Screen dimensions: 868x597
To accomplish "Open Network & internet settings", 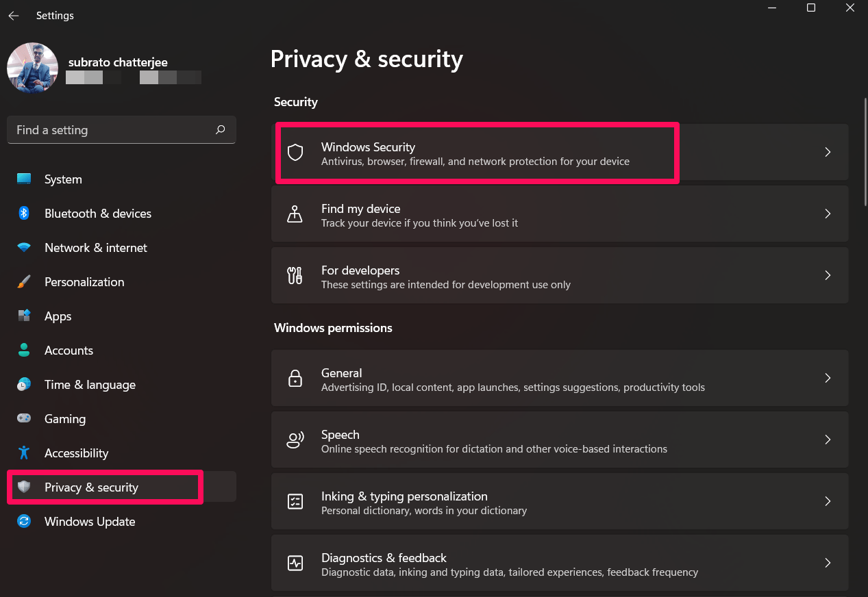I will [x=95, y=247].
